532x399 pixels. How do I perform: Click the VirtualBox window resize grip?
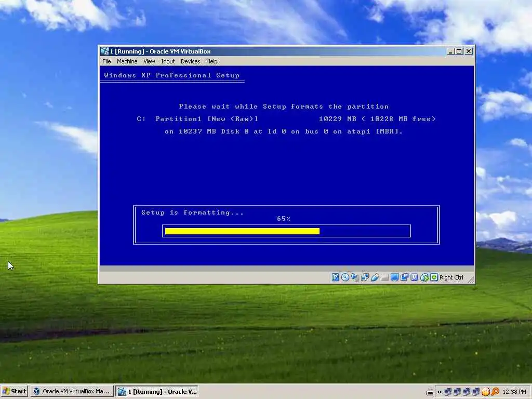pyautogui.click(x=471, y=279)
